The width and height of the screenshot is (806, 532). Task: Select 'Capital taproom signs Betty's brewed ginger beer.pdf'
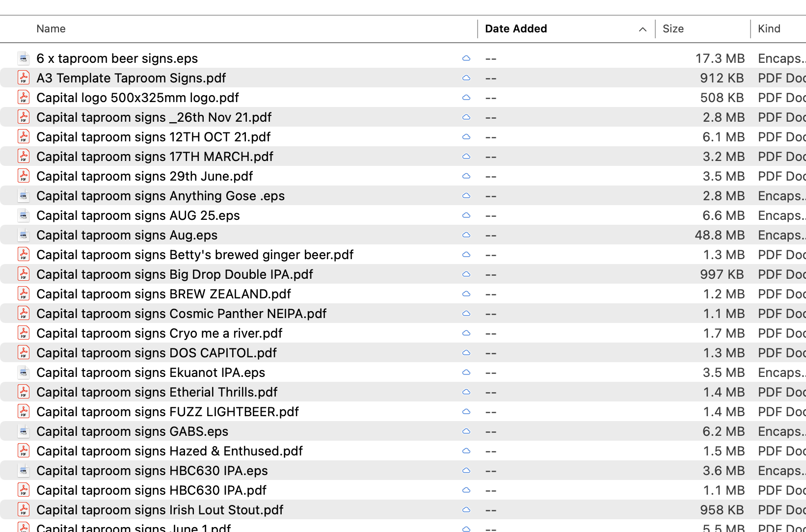point(195,255)
